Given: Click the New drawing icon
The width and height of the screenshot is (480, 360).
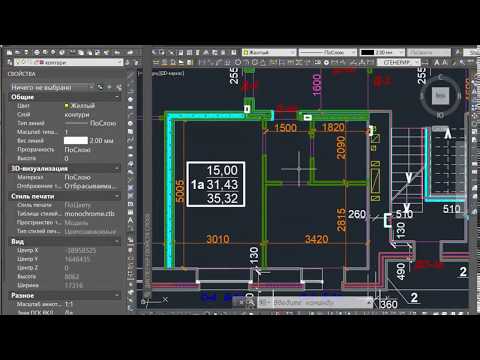Looking at the screenshot, I should (9, 52).
